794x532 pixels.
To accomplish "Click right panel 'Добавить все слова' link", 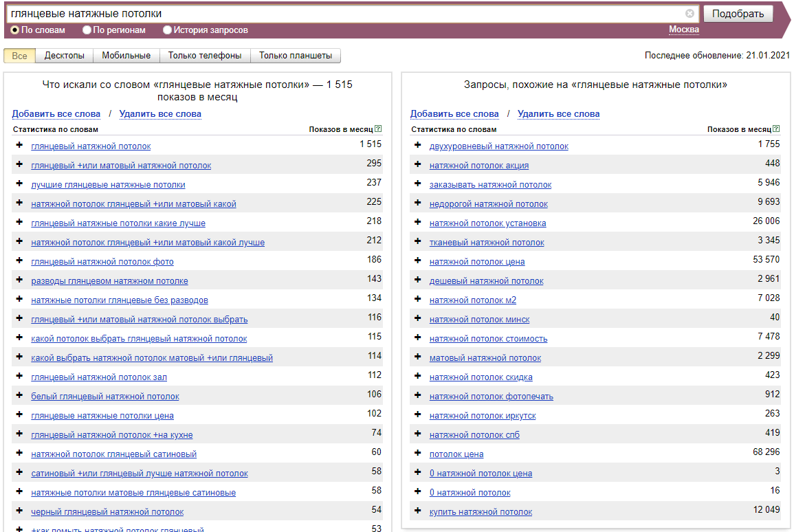I will pyautogui.click(x=454, y=114).
